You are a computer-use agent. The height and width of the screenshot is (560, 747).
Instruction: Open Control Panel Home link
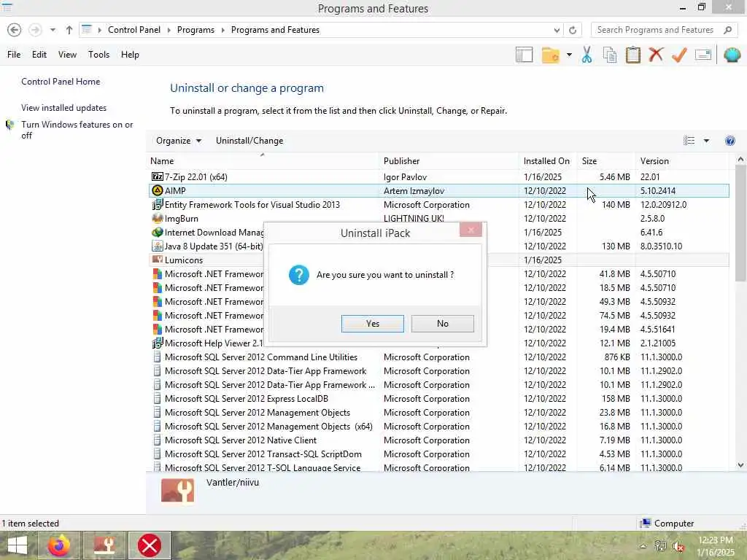point(61,82)
